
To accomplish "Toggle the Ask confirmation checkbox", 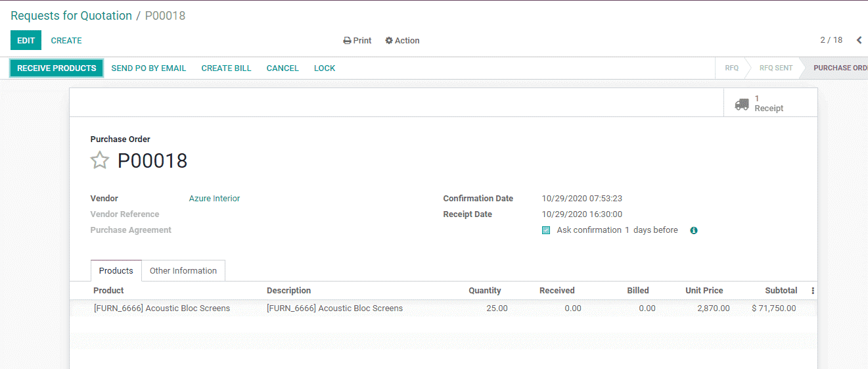I will point(546,230).
